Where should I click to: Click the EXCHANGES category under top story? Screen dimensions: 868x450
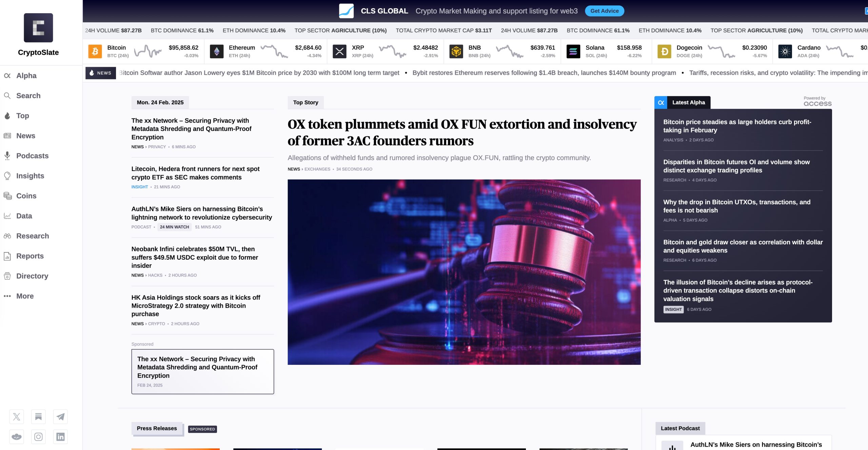point(317,169)
